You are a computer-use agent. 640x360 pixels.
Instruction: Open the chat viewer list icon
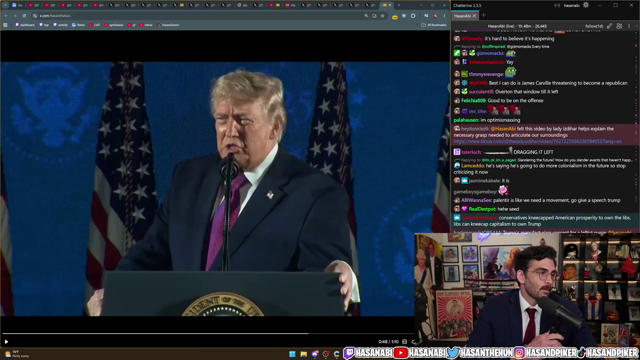tap(619, 26)
